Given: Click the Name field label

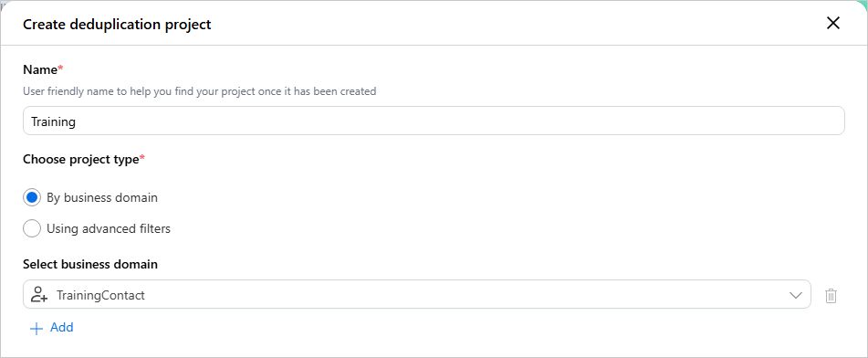Looking at the screenshot, I should click(x=40, y=69).
